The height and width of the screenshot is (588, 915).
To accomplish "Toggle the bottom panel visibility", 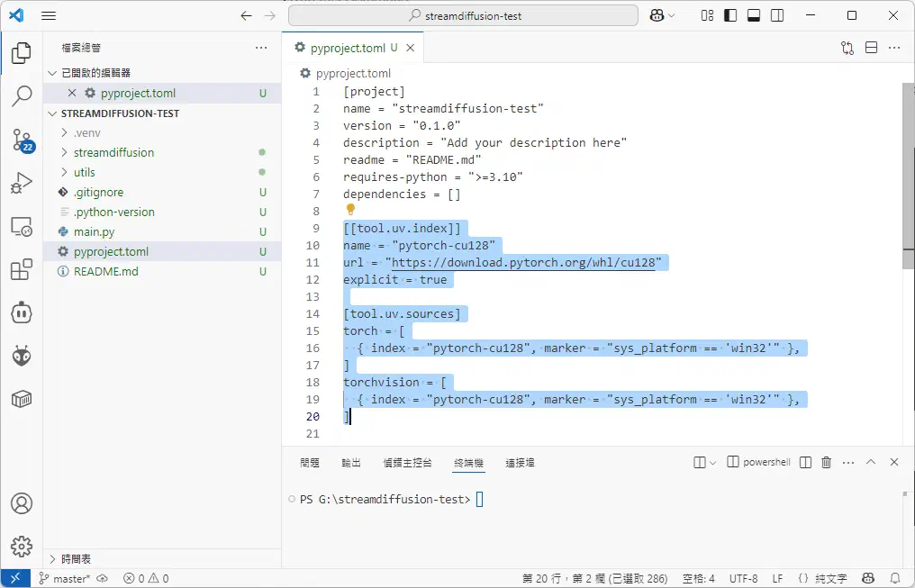I will (754, 15).
